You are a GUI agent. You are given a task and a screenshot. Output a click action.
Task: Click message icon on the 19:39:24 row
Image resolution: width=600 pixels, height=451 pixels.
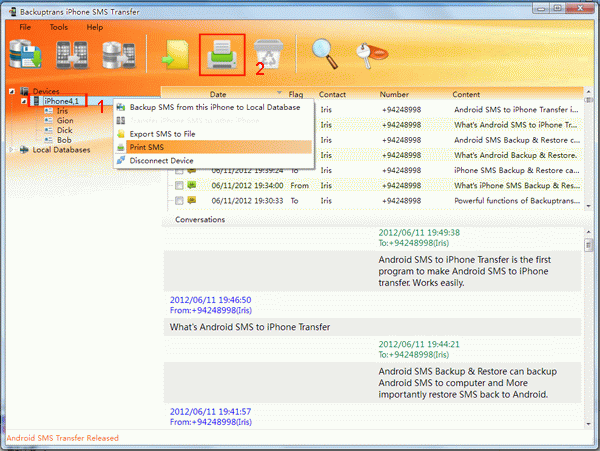tap(192, 171)
